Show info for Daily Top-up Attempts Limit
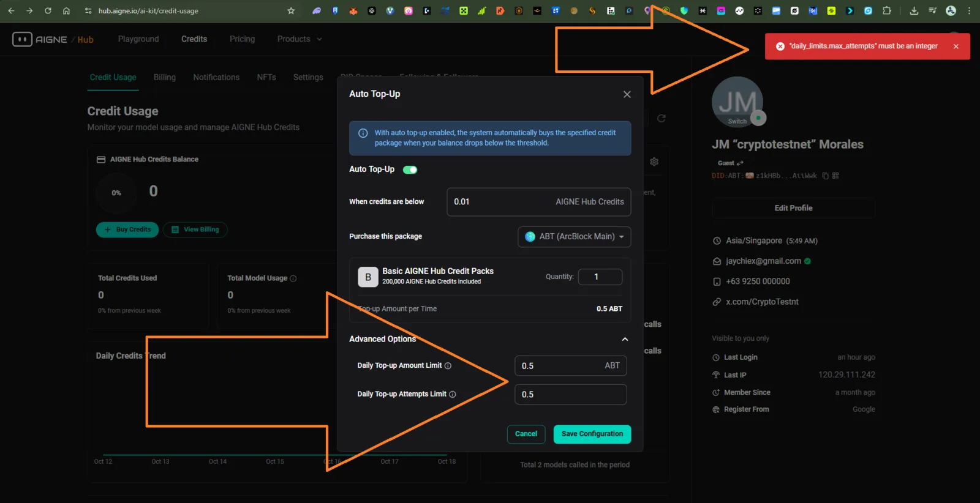This screenshot has height=503, width=980. 453,395
